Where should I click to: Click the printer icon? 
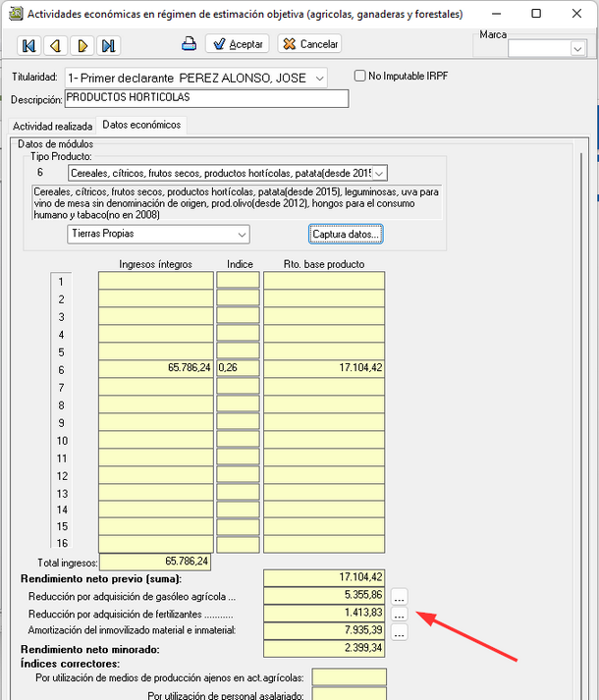[189, 44]
